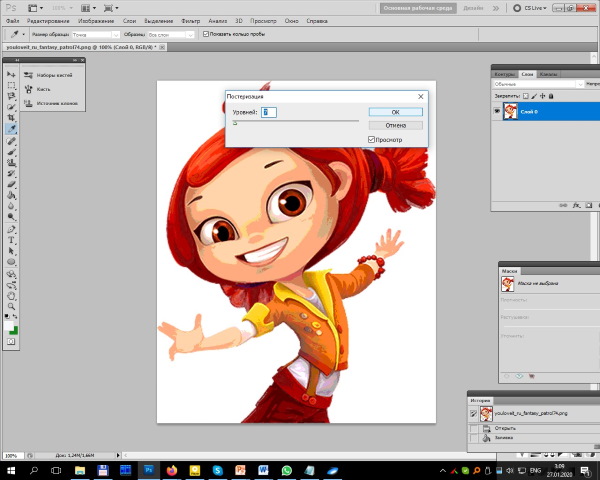
Task: Select the Hand tool
Action: pos(11,296)
